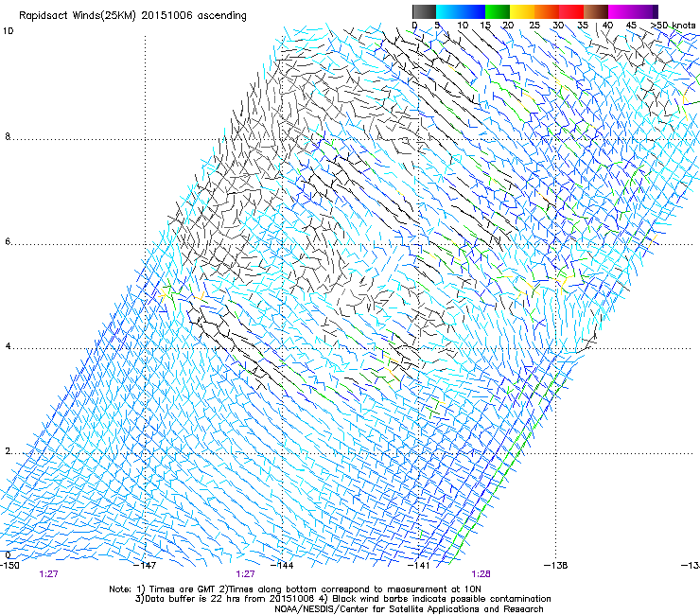Click the legend label '25'
Image resolution: width=700 pixels, height=615 pixels.
534,26
